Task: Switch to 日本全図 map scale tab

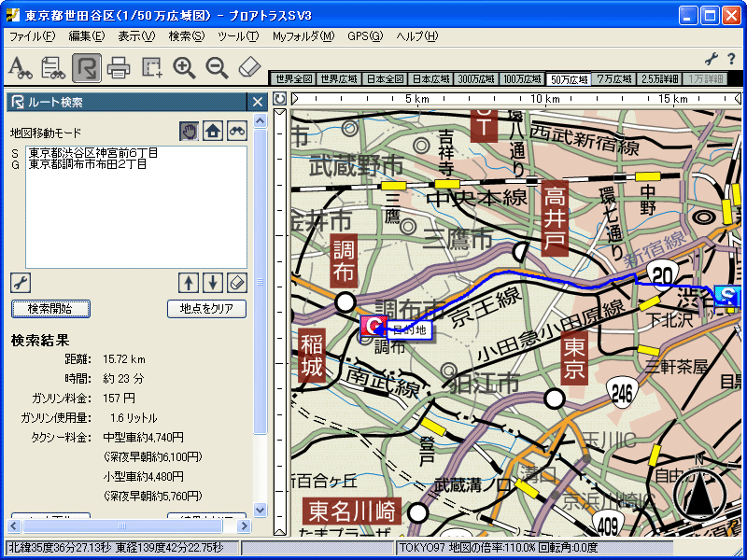Action: click(x=385, y=79)
